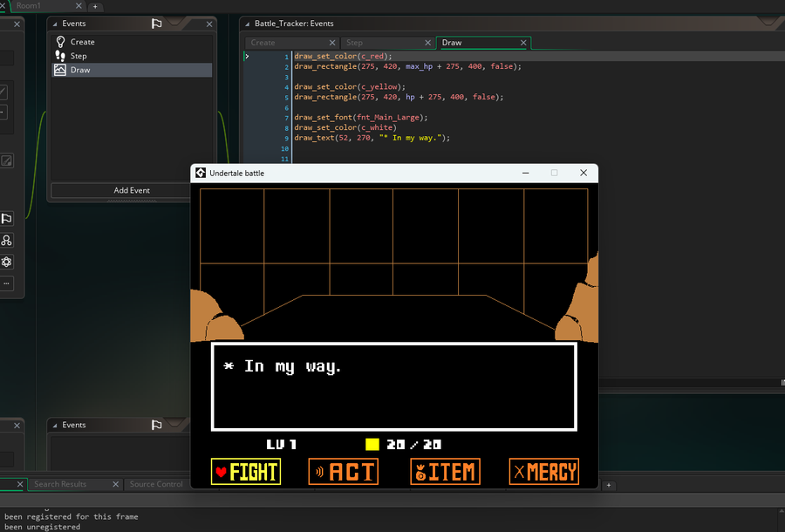This screenshot has width=785, height=532.
Task: Click the Step event footprints icon
Action: pos(60,56)
